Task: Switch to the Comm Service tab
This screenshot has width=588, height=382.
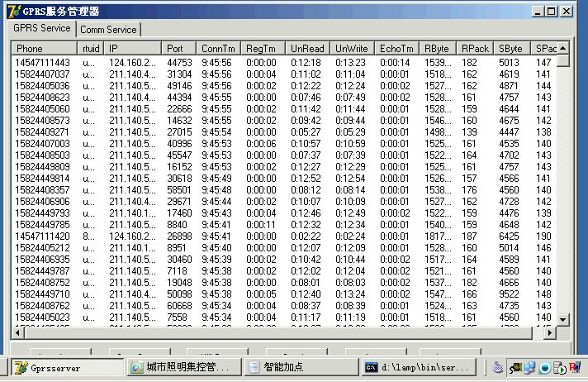Action: point(108,29)
